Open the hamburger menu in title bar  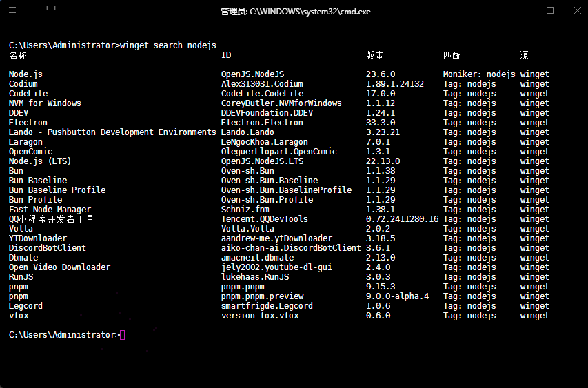13,10
